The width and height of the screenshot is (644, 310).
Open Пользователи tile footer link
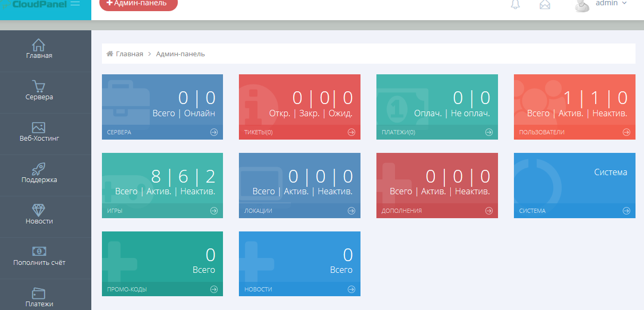pos(574,132)
